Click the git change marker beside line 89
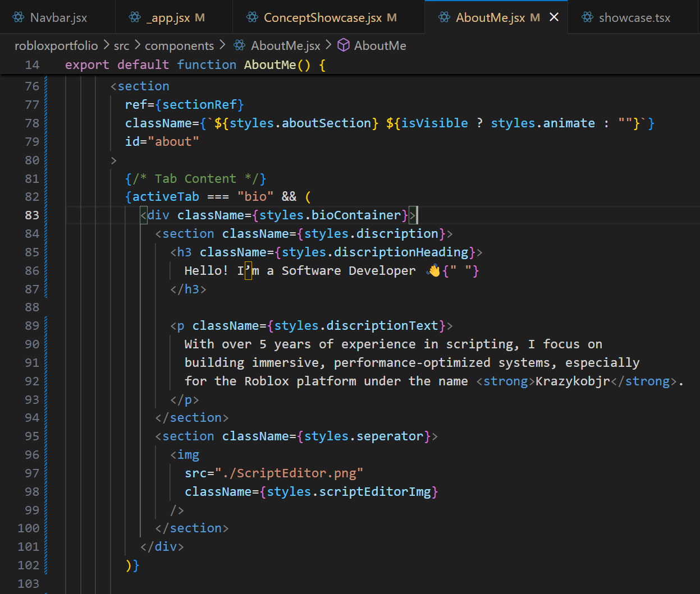This screenshot has height=594, width=700. (x=46, y=326)
